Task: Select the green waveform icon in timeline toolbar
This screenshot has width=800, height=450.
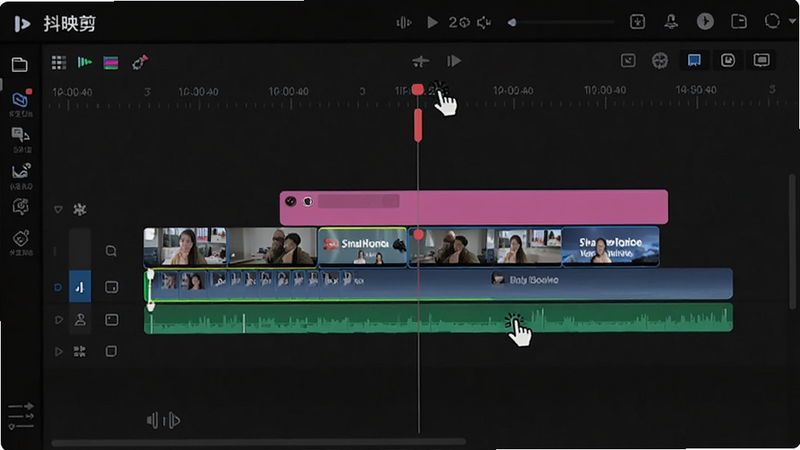Action: pyautogui.click(x=84, y=62)
